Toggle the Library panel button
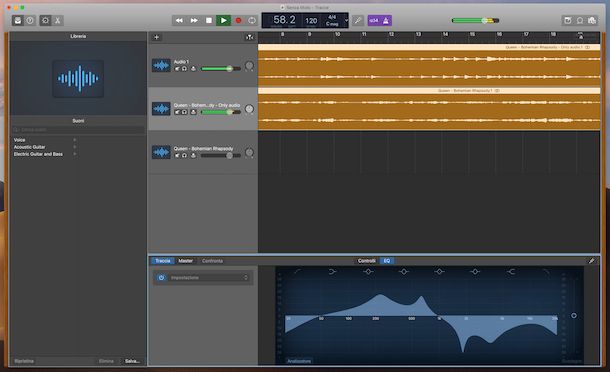 (18, 20)
